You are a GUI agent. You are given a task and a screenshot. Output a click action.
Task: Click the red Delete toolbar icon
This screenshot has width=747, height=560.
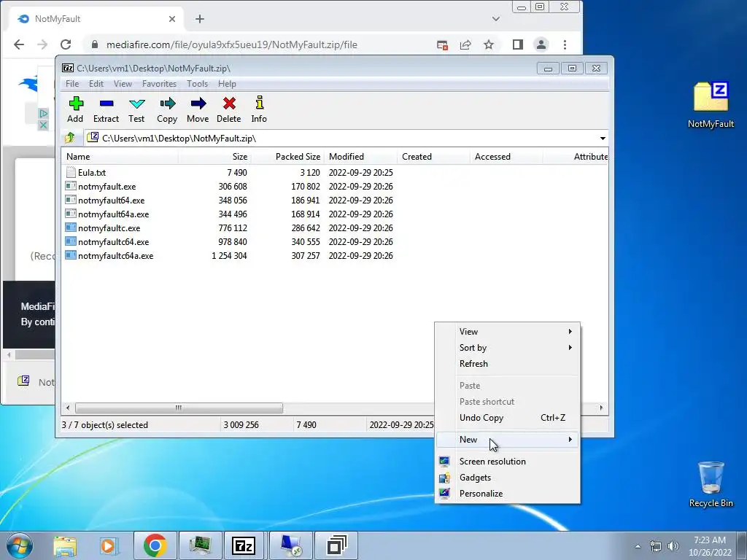point(229,104)
